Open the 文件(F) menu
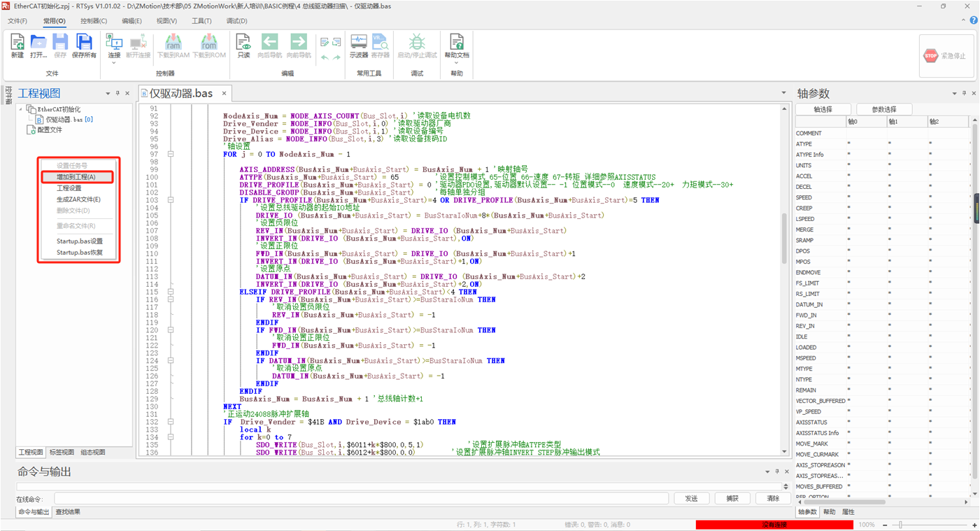 [17, 21]
